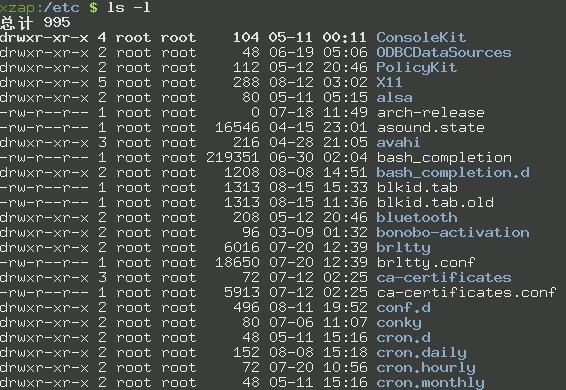Click the bluetooth directory name
Image resolution: width=566 pixels, height=390 pixels.
(x=417, y=218)
